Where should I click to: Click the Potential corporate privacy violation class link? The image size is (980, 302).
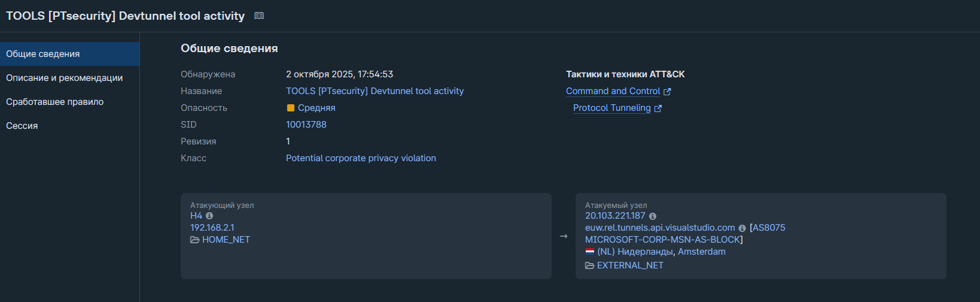(x=361, y=158)
